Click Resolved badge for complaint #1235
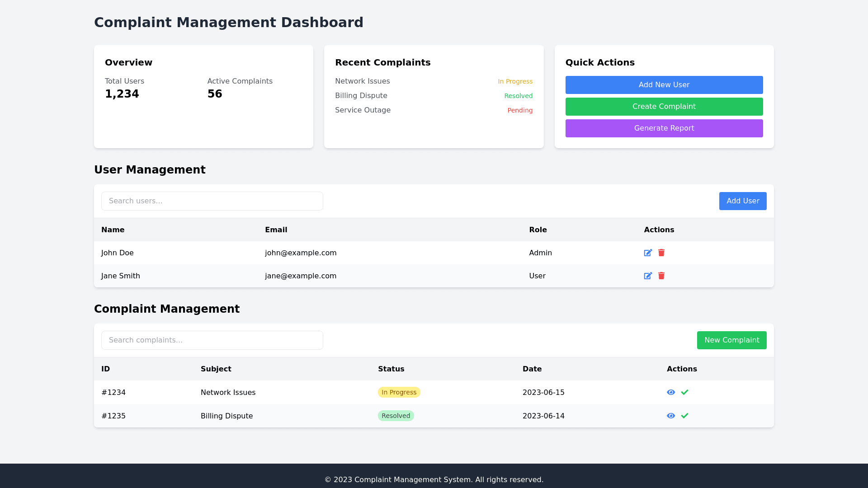 tap(396, 416)
